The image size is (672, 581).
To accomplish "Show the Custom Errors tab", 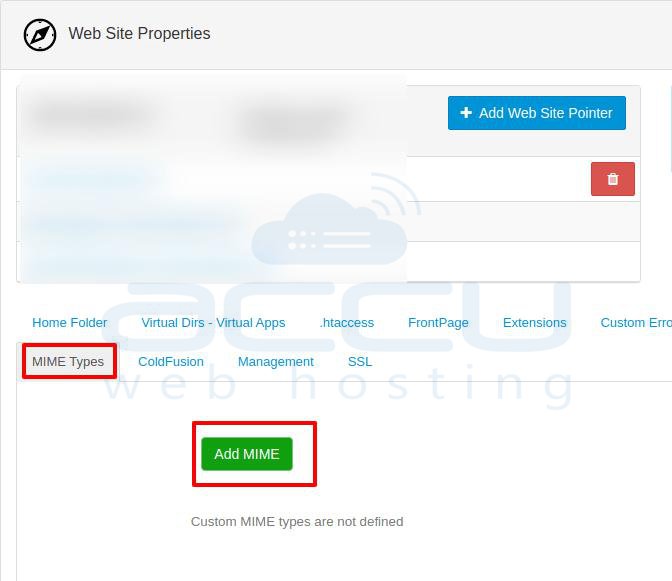I will pos(636,322).
